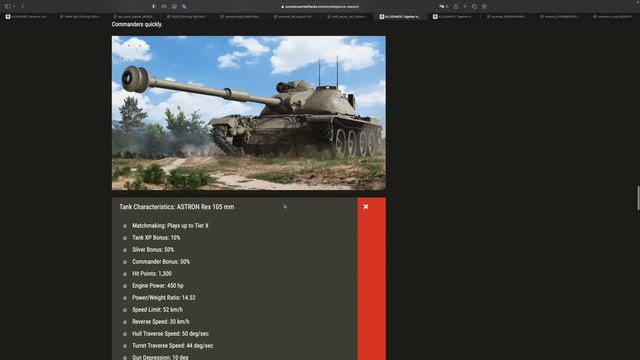Open the sidebar options chevron
Screen dimensions: 640x360
click(x=14, y=7)
